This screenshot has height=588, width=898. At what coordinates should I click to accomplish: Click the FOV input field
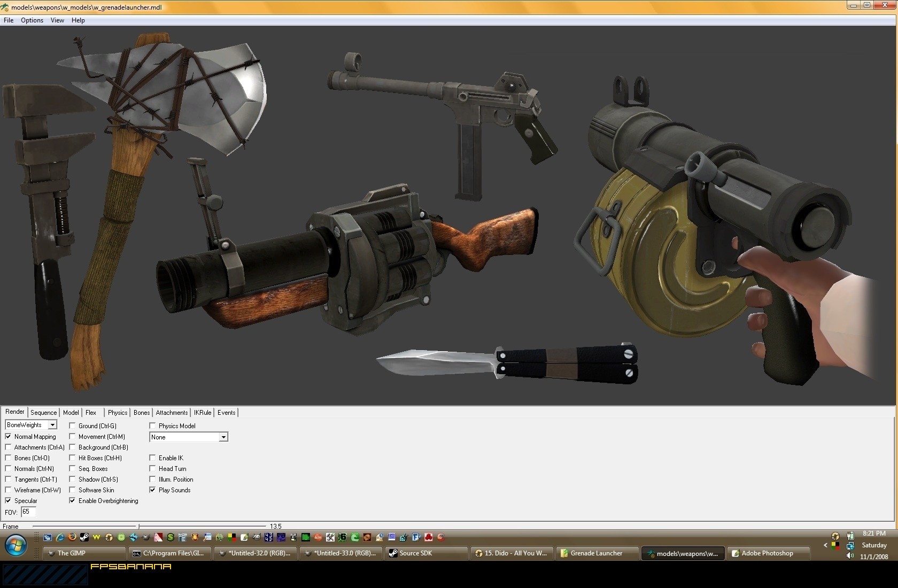pyautogui.click(x=28, y=512)
